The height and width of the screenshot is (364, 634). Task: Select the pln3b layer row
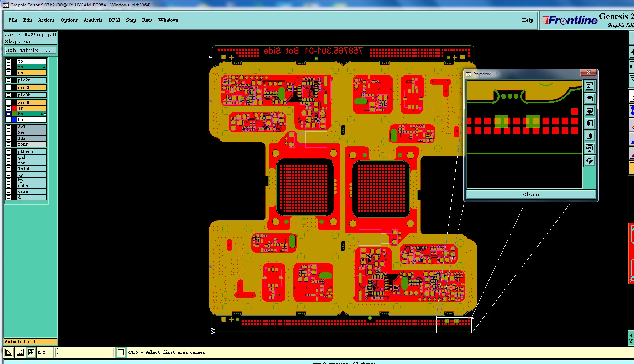(32, 95)
